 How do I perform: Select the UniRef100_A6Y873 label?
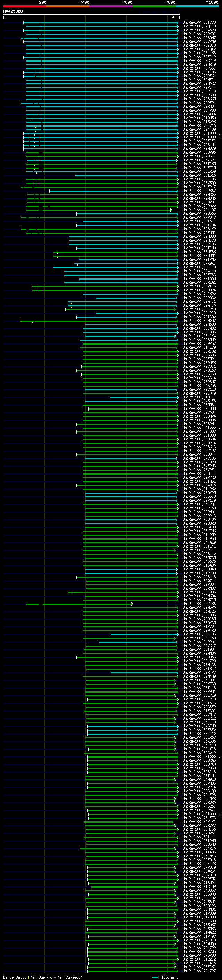pyautogui.click(x=199, y=45)
